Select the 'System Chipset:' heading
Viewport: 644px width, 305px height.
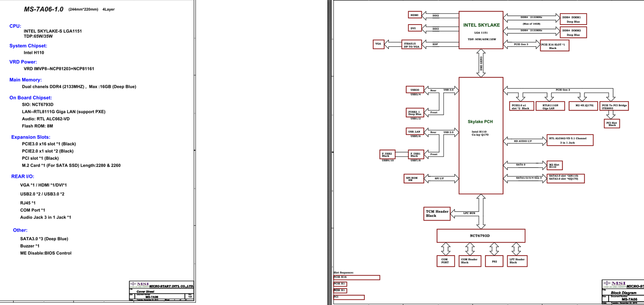28,46
